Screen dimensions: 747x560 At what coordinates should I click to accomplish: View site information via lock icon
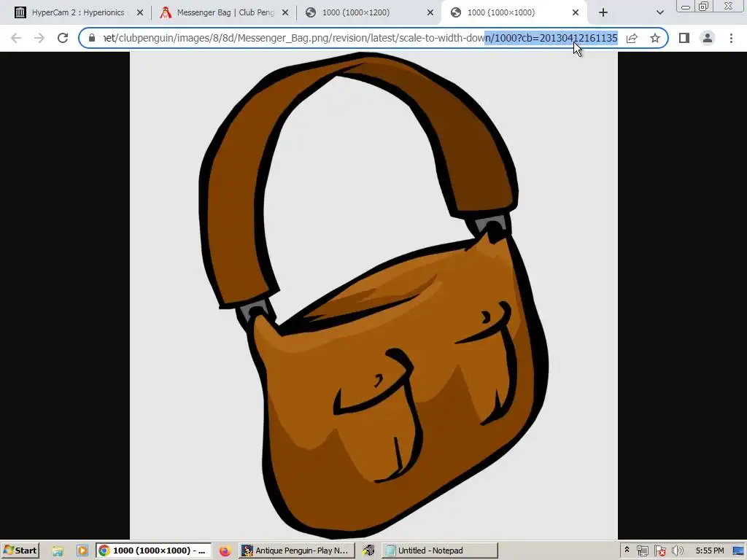[92, 38]
